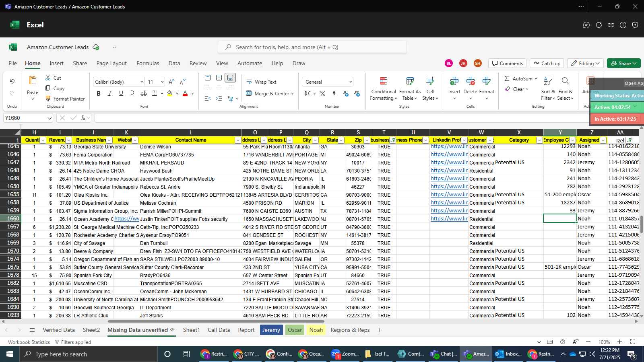644x362 pixels.
Task: Expand the Merge & Center options arrow
Action: (x=292, y=94)
